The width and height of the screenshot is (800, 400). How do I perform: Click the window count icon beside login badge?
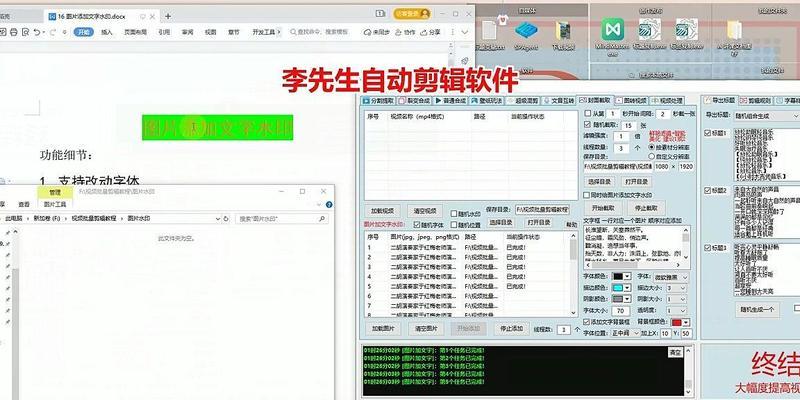(x=380, y=14)
